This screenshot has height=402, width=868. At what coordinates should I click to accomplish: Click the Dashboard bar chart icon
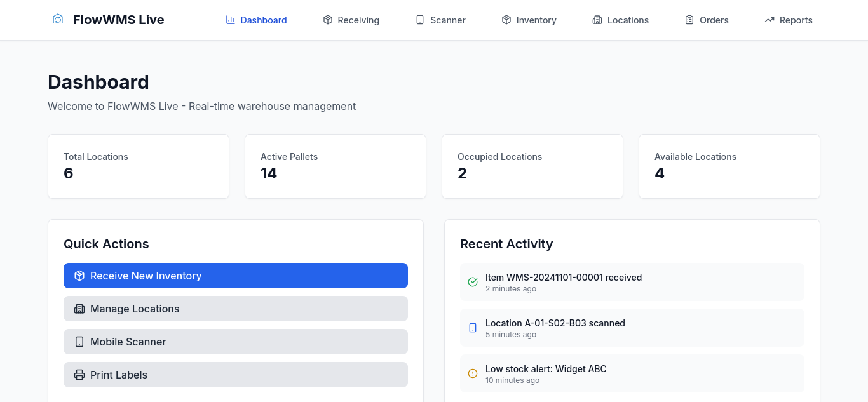pos(231,20)
